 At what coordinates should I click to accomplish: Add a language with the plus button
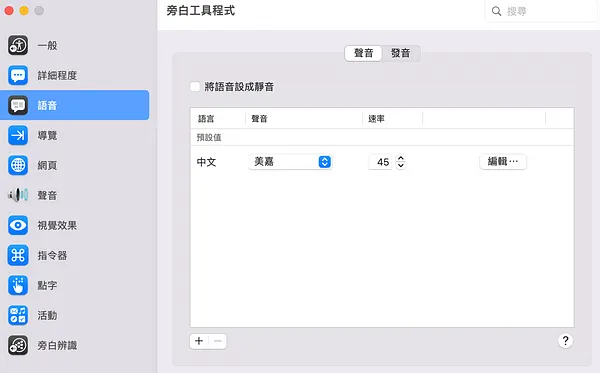tap(199, 341)
